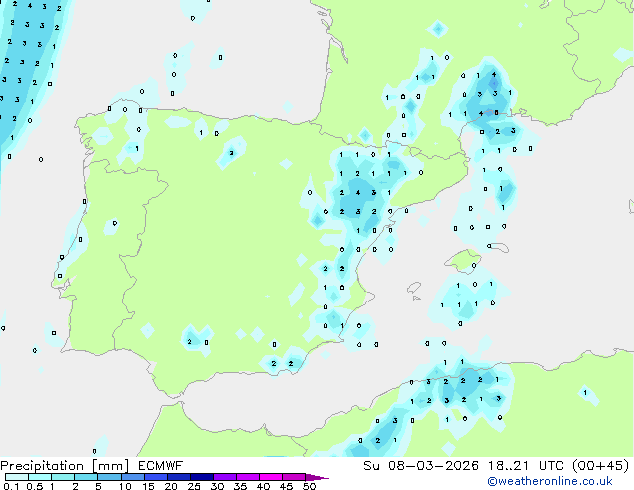Screen dimensions: 634x490
Task: Click the '18..21 UTC' time text
Action: click(524, 466)
